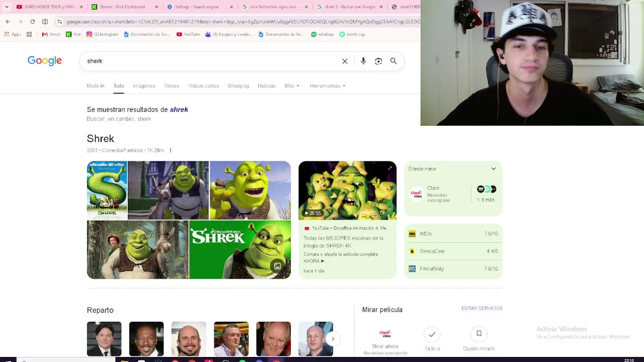Switch to Videos results
This screenshot has height=362, width=644.
(172, 85)
